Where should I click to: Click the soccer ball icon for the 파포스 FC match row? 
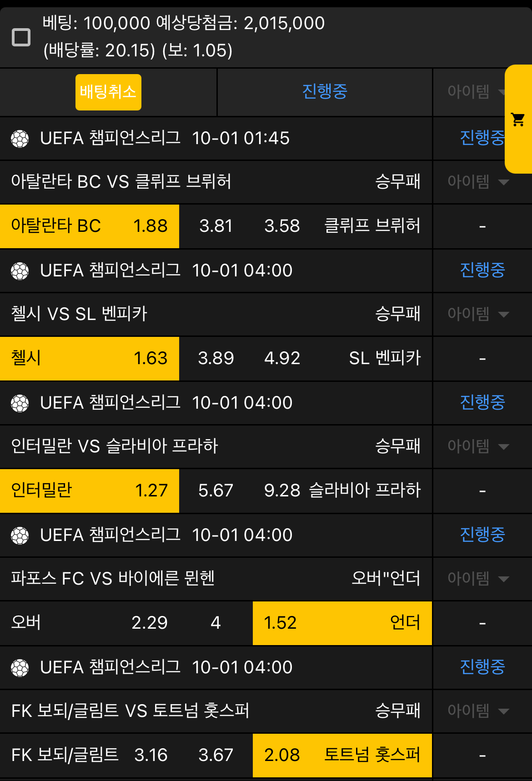[x=20, y=536]
